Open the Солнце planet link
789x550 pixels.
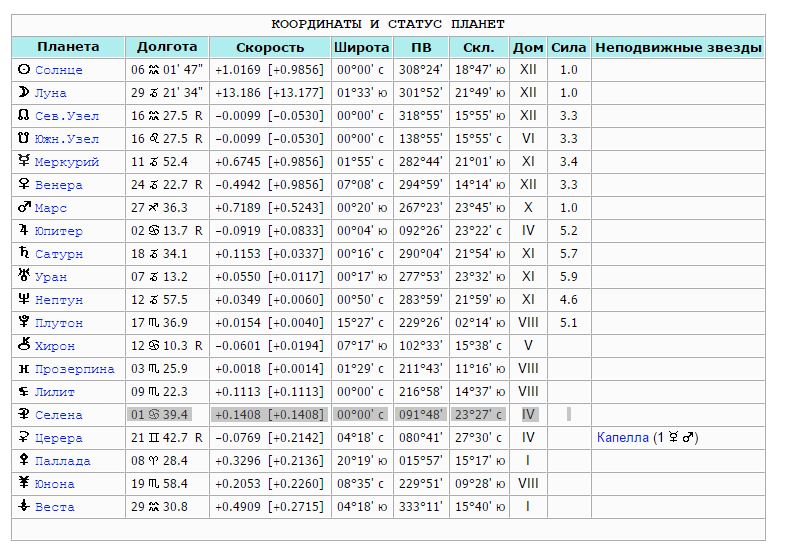pyautogui.click(x=59, y=71)
